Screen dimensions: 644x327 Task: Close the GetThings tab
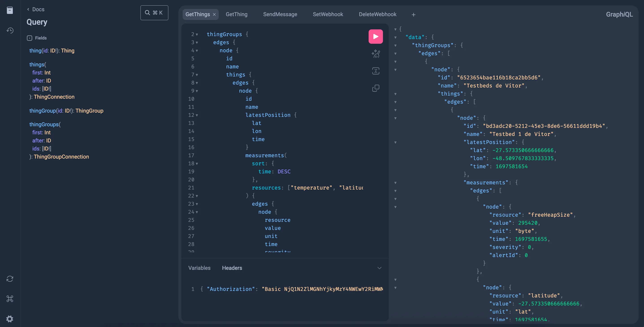tap(214, 15)
